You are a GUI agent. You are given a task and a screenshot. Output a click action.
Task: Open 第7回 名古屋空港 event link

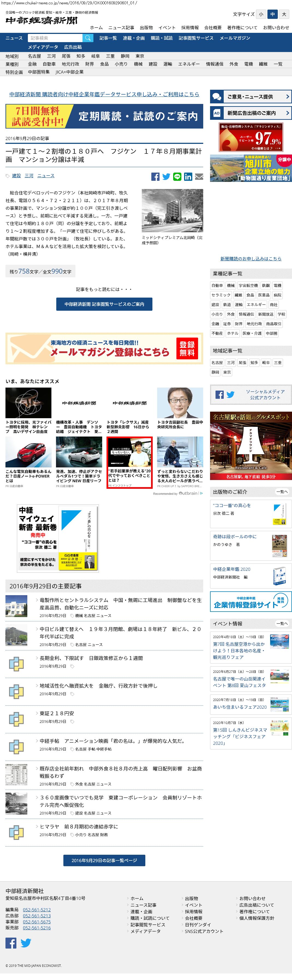pos(239,650)
